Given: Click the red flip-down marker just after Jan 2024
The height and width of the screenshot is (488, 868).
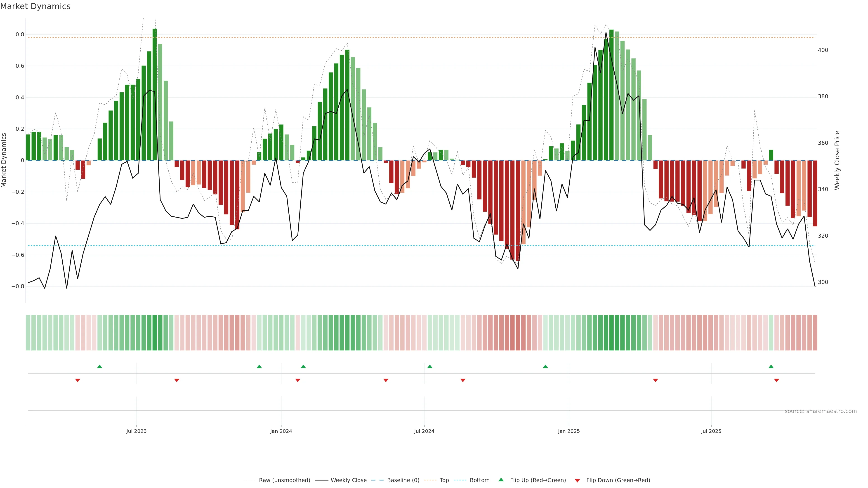Looking at the screenshot, I should [x=297, y=380].
